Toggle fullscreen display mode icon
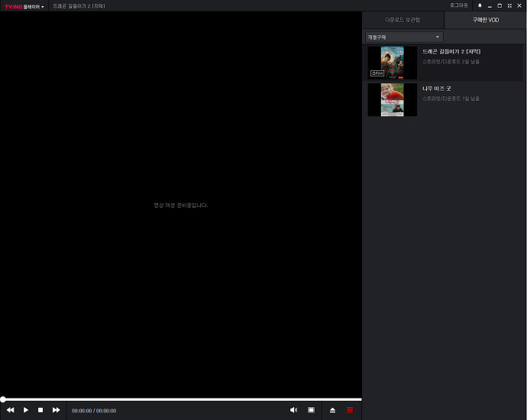Image resolution: width=527 pixels, height=420 pixels. click(x=311, y=410)
